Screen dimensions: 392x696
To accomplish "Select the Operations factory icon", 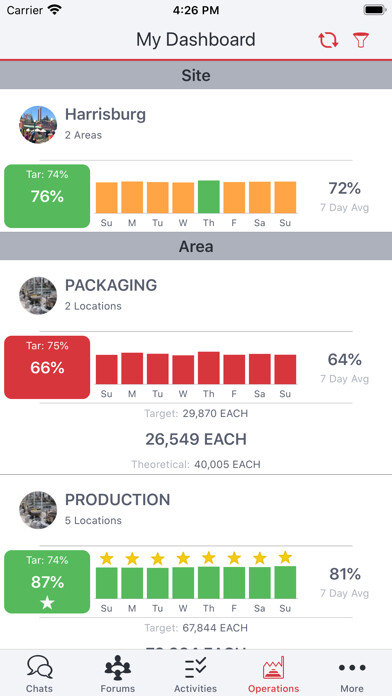I will coord(273,668).
